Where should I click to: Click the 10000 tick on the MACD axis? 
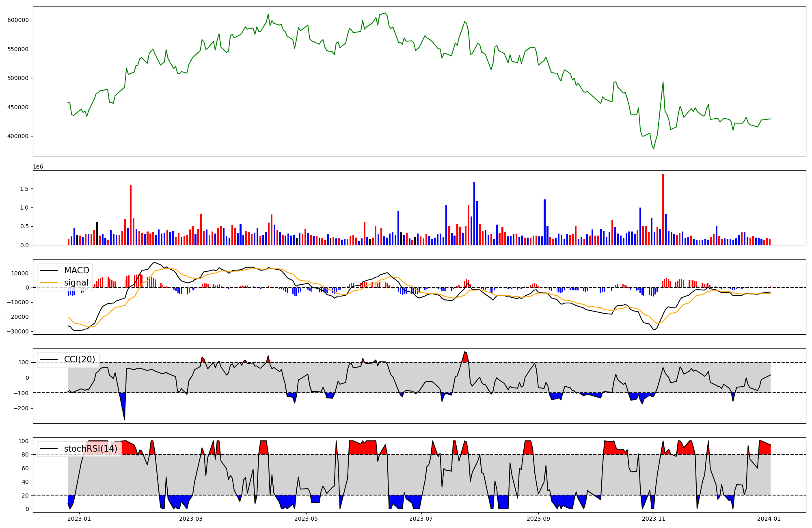(x=19, y=273)
